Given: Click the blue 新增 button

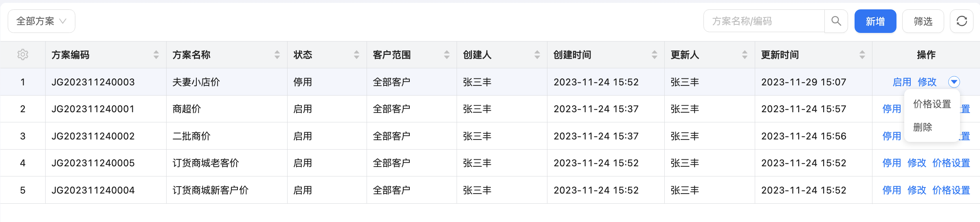Looking at the screenshot, I should (x=875, y=21).
